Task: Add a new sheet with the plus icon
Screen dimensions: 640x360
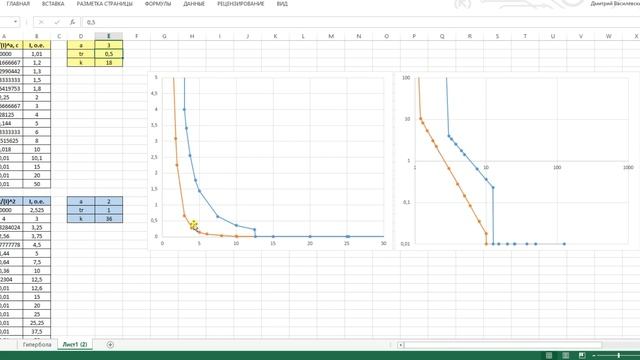Action: (110, 344)
